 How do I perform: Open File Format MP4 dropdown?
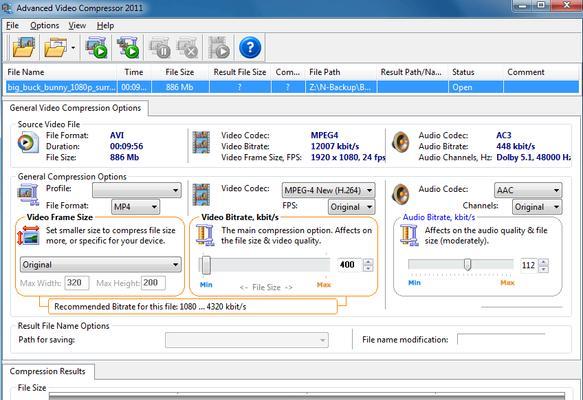click(x=135, y=207)
